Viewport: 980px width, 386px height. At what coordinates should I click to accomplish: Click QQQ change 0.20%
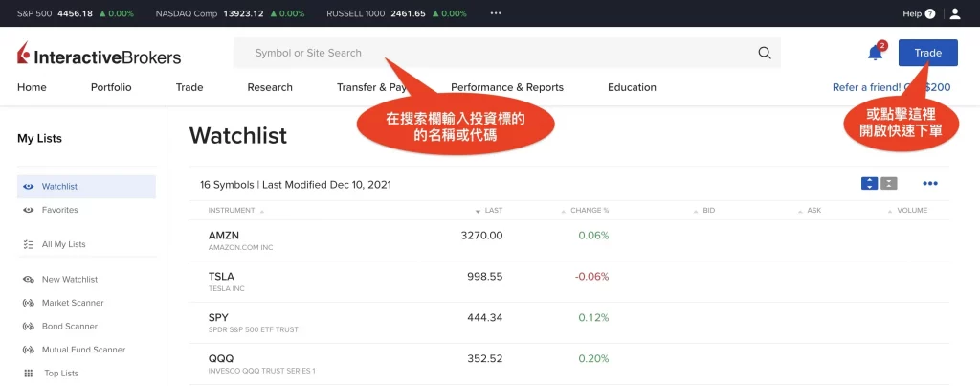click(x=593, y=359)
